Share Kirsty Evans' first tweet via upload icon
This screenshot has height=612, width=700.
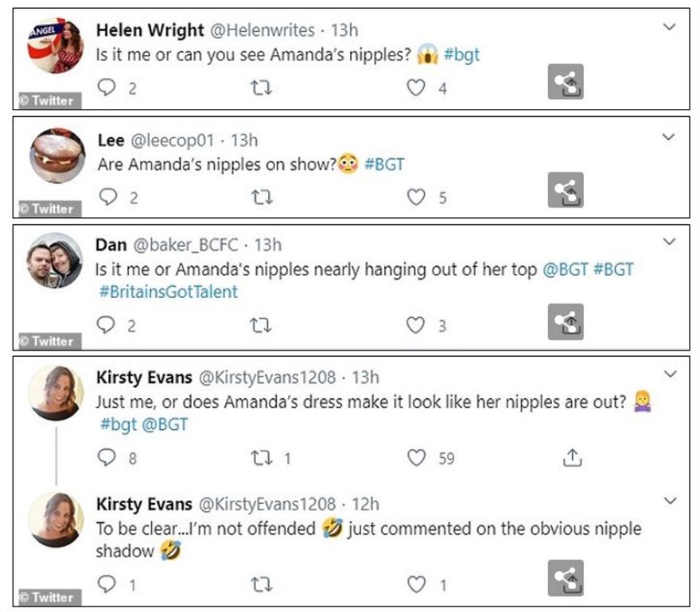[570, 458]
